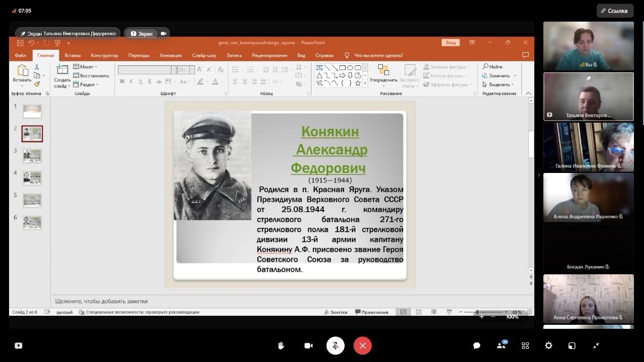The image size is (644, 362).
Task: Save the presentation with the floppy icon
Action: pos(20,43)
